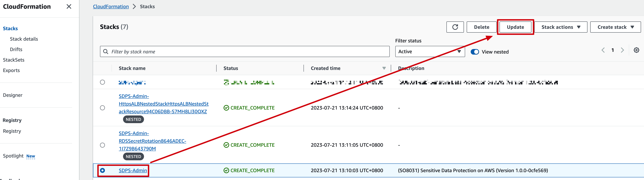The width and height of the screenshot is (644, 180).
Task: Open the Create stack dropdown
Action: 616,27
